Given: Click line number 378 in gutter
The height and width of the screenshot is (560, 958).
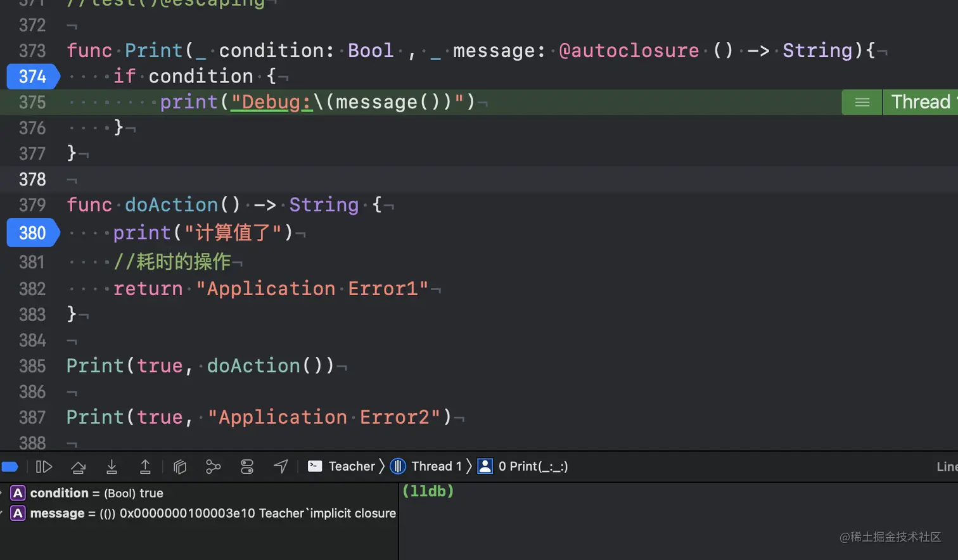Looking at the screenshot, I should tap(32, 179).
